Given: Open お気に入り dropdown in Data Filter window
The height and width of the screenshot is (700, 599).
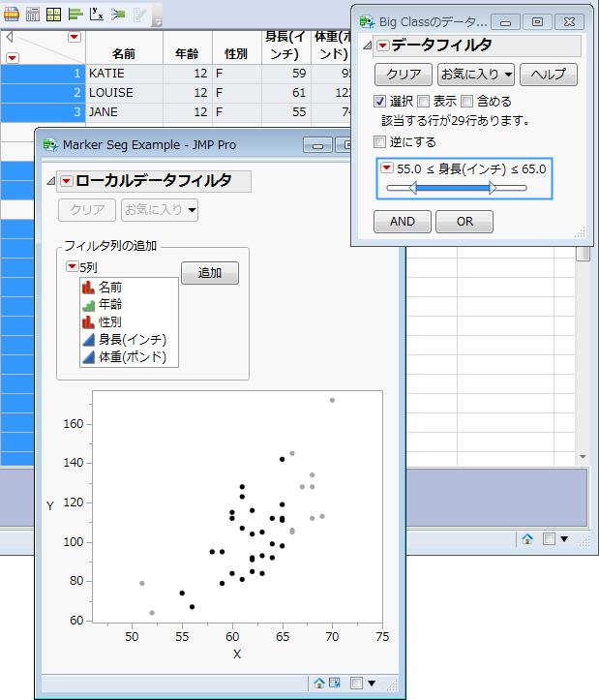Looking at the screenshot, I should pyautogui.click(x=476, y=75).
